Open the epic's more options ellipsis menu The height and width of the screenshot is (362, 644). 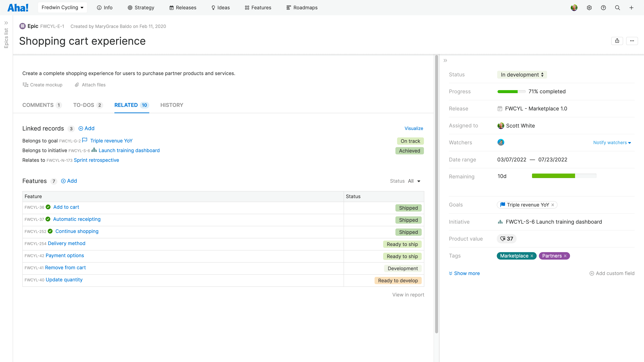(632, 41)
